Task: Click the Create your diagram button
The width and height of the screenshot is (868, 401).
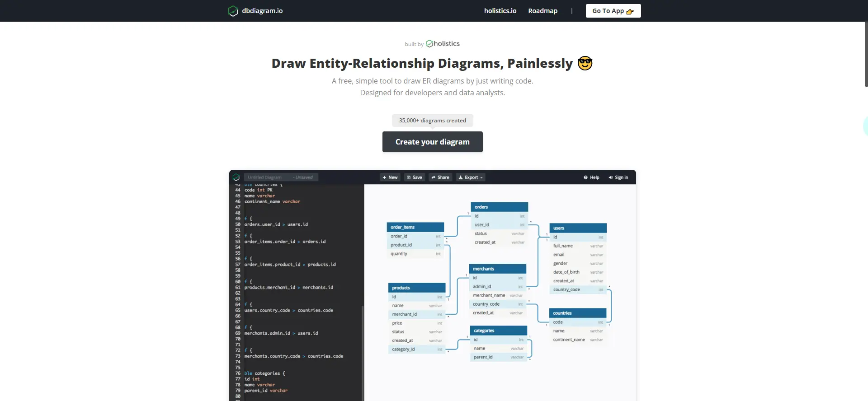Action: [x=433, y=142]
